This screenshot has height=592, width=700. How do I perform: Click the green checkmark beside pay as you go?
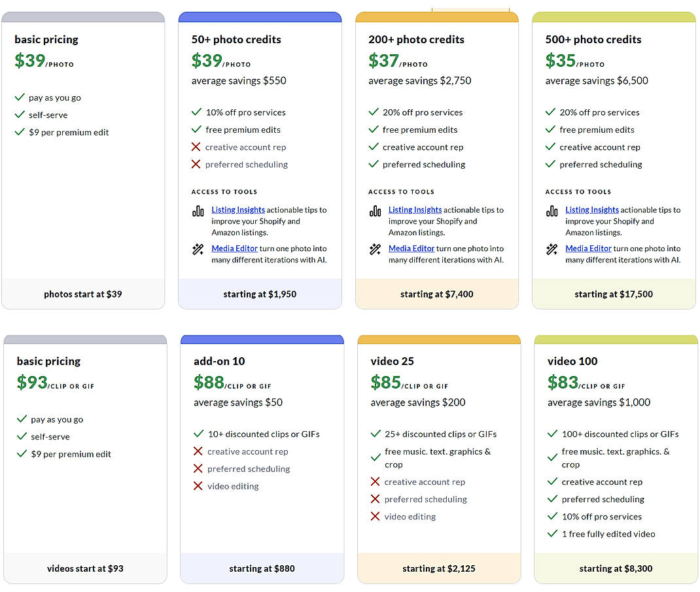tap(18, 97)
